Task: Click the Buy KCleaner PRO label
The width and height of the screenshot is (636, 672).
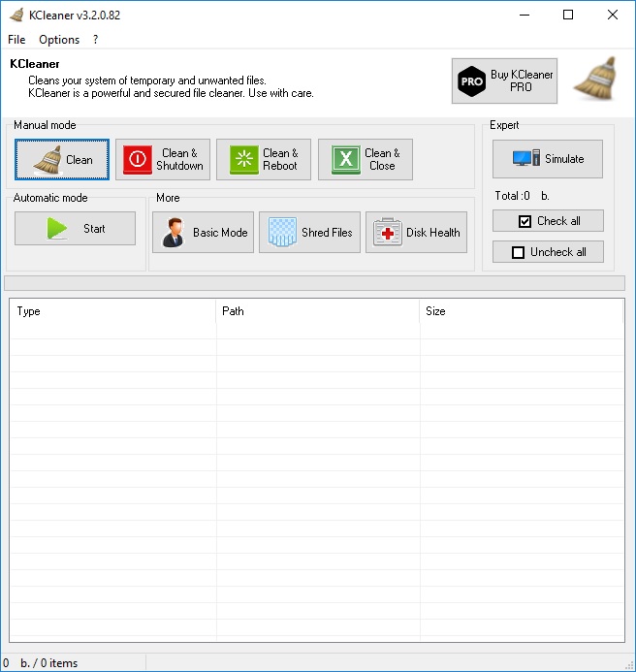Action: coord(522,80)
